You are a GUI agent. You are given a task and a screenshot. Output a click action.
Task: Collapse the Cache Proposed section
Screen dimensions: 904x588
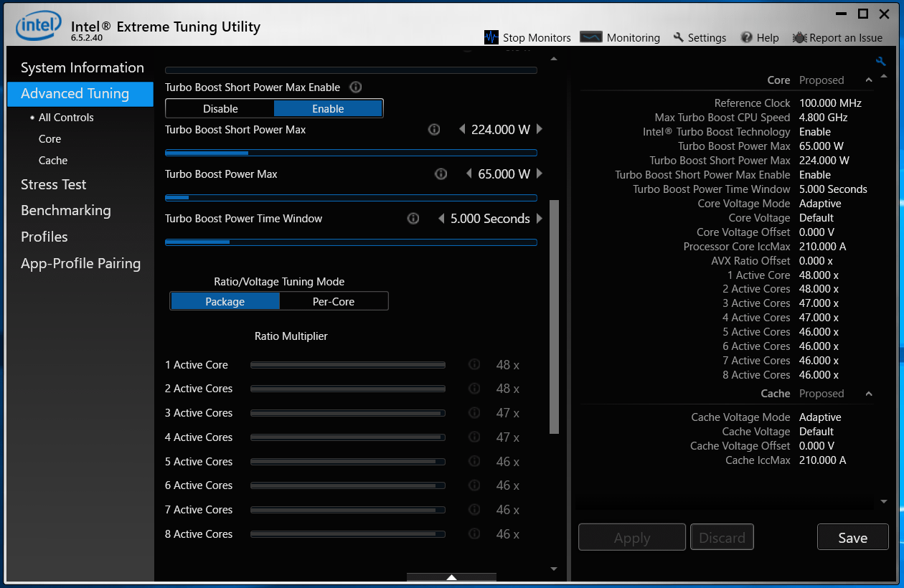point(869,394)
